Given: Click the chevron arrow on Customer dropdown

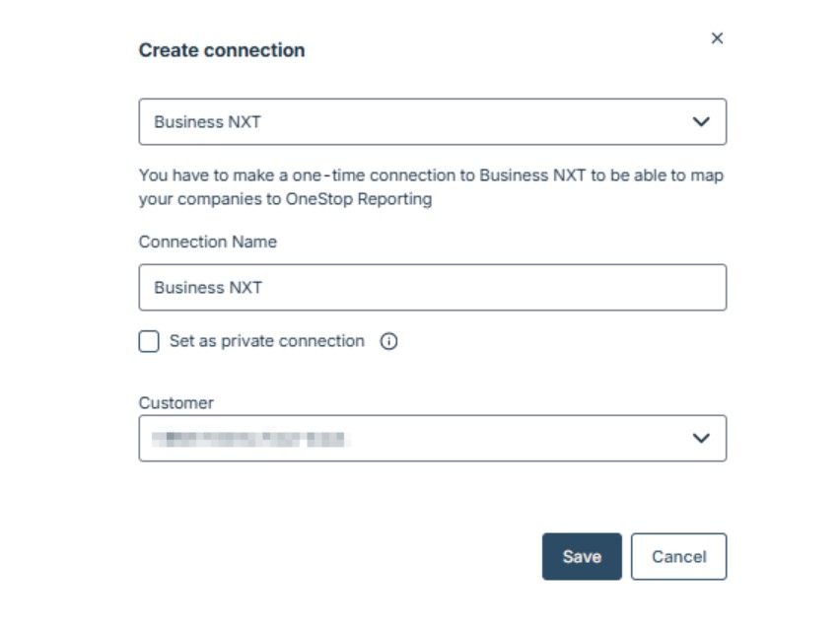Looking at the screenshot, I should click(701, 438).
